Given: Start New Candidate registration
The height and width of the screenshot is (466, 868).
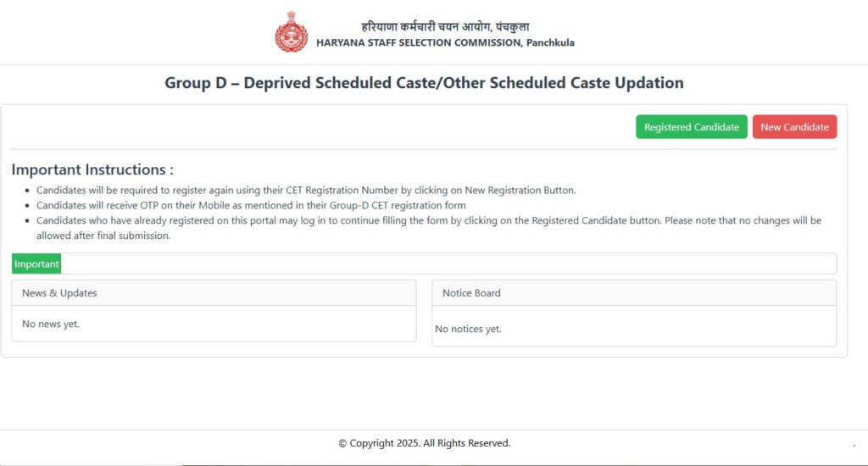Looking at the screenshot, I should [x=794, y=127].
